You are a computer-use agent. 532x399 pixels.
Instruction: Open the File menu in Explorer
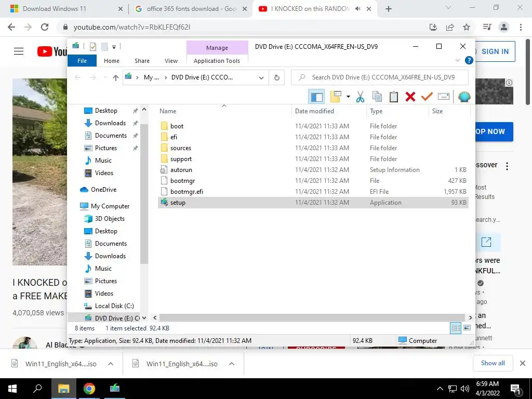pos(82,61)
